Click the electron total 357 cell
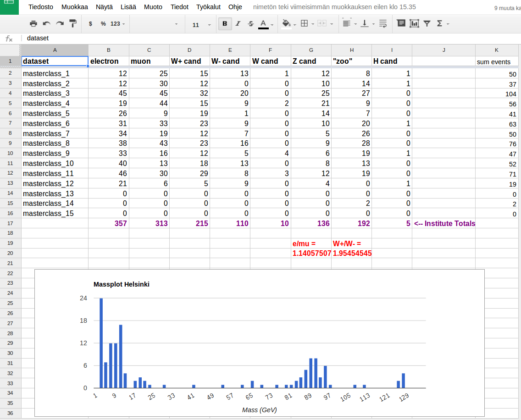 [x=109, y=223]
